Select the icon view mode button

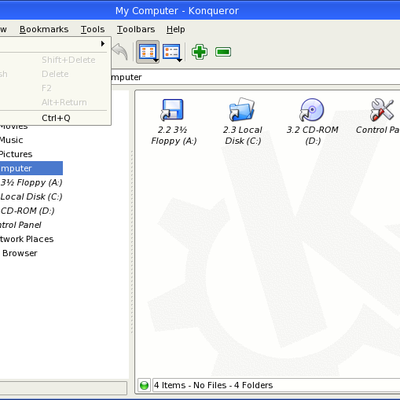point(148,52)
